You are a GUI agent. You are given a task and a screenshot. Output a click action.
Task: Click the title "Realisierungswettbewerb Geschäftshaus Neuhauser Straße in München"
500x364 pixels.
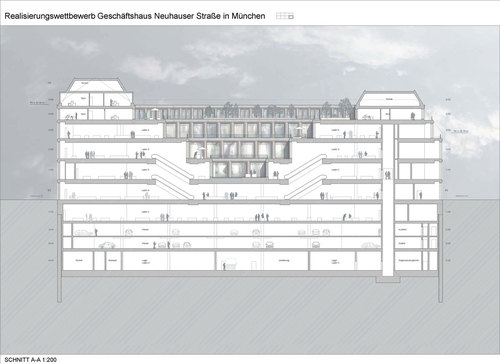click(135, 16)
